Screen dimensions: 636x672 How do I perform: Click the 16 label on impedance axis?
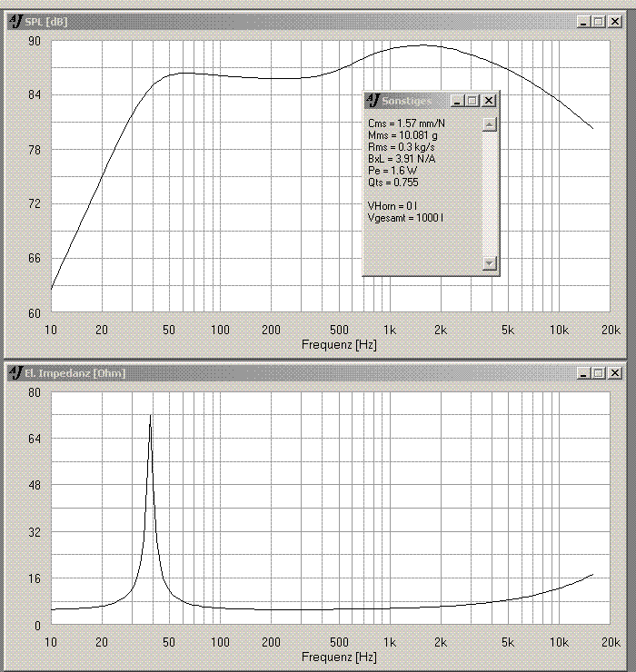pyautogui.click(x=35, y=579)
